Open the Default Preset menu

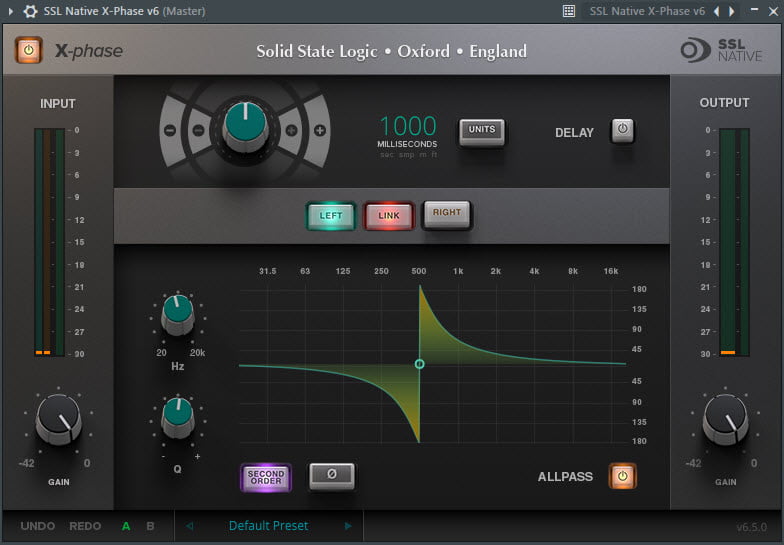click(268, 526)
